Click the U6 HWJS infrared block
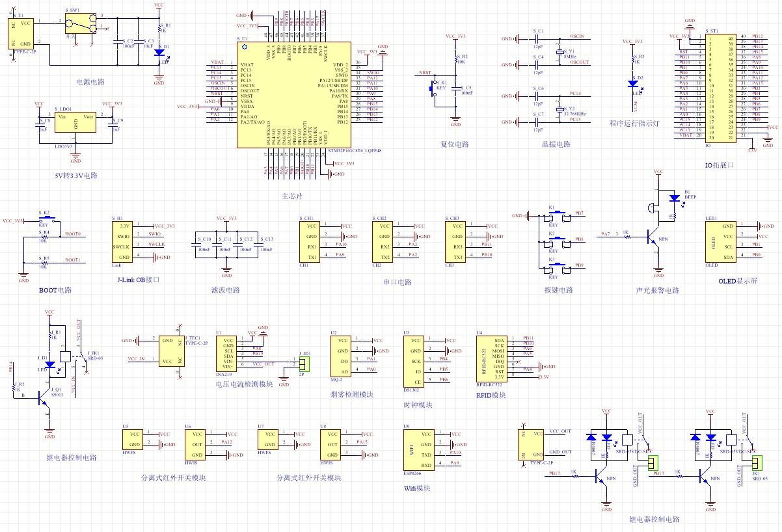 click(x=196, y=444)
